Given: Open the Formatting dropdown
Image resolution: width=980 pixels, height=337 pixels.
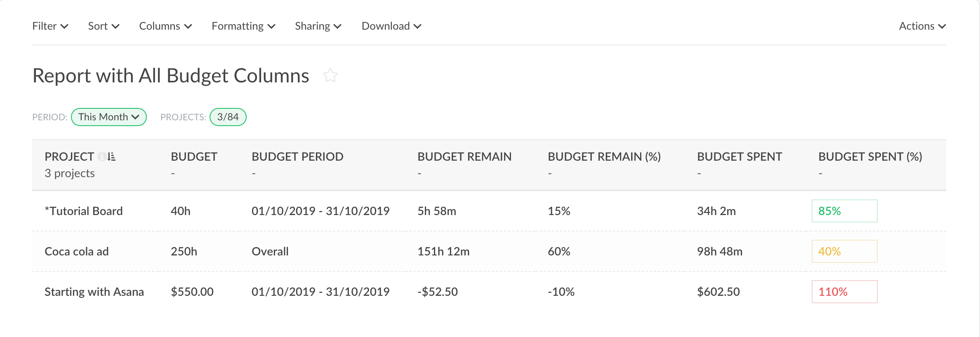Looking at the screenshot, I should (243, 26).
